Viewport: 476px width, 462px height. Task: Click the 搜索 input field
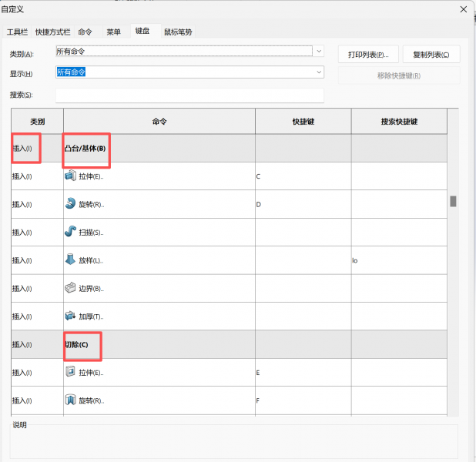click(x=189, y=95)
